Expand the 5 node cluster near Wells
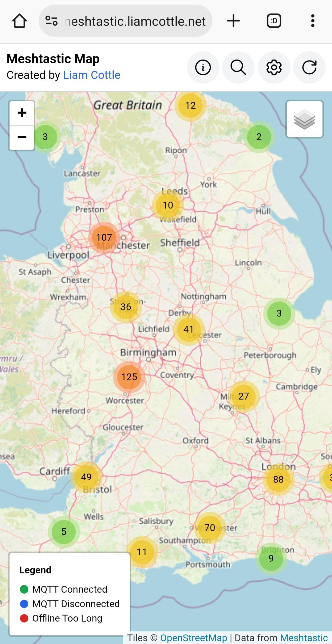 pyautogui.click(x=64, y=532)
